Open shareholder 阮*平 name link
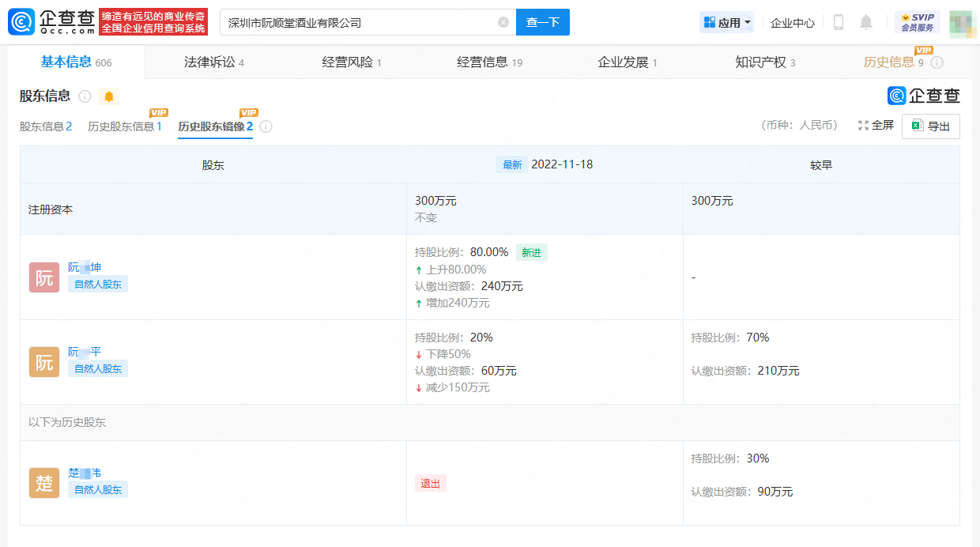This screenshot has width=980, height=547. pos(85,353)
